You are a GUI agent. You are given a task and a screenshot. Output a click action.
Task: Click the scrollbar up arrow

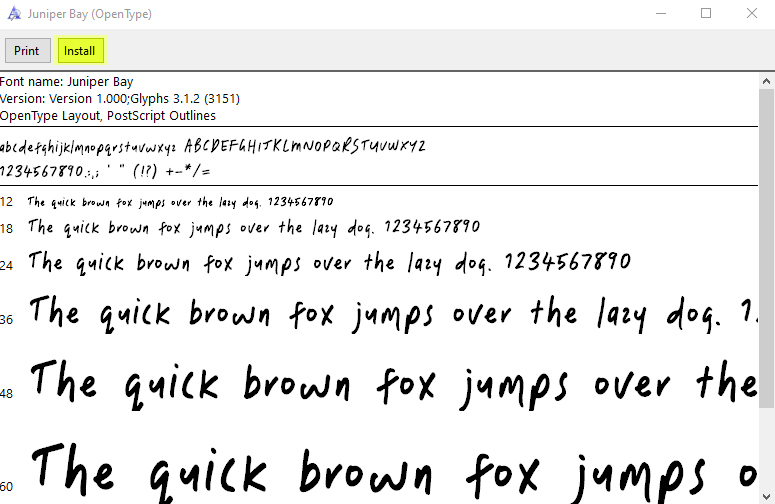point(767,81)
